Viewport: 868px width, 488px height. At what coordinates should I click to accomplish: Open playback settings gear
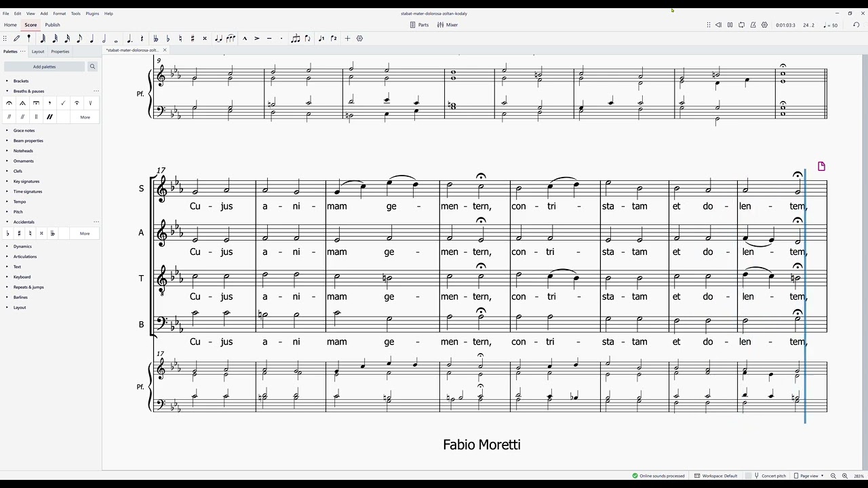[x=764, y=25]
